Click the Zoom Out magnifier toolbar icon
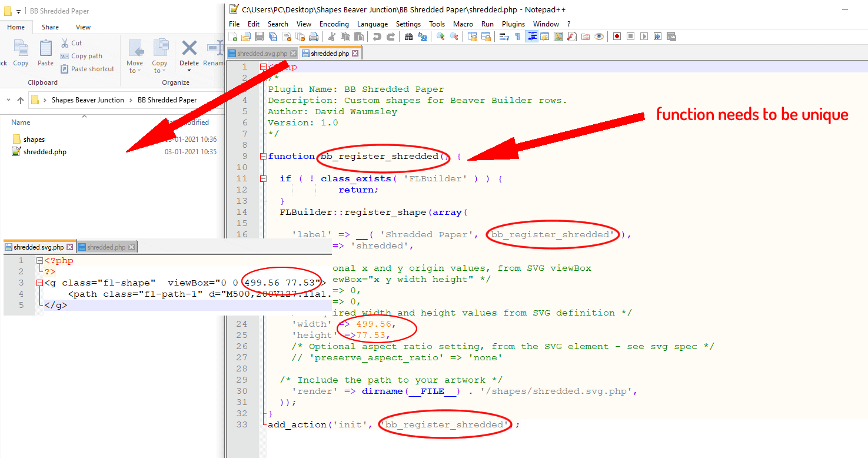Screen dimensions: 868x458 [x=454, y=36]
